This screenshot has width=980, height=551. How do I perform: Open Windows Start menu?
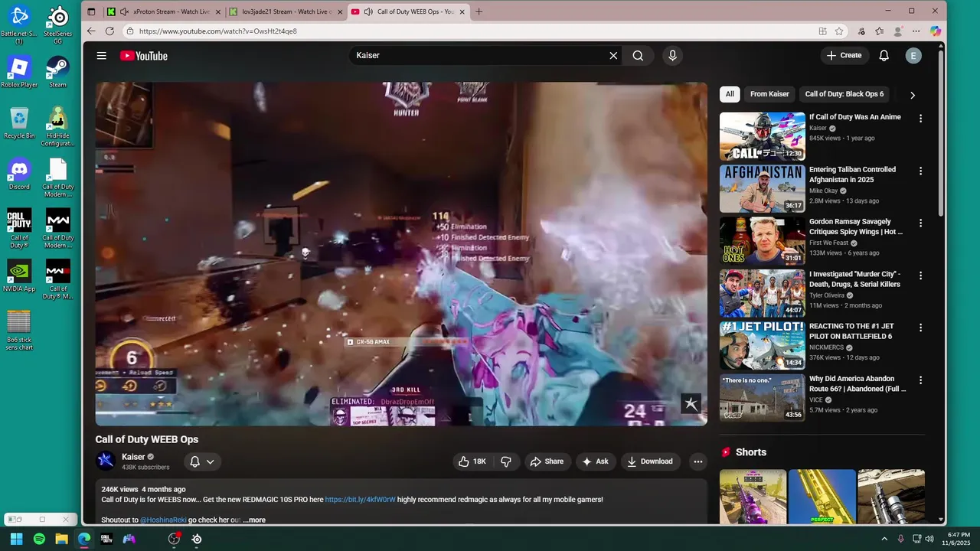click(x=16, y=539)
